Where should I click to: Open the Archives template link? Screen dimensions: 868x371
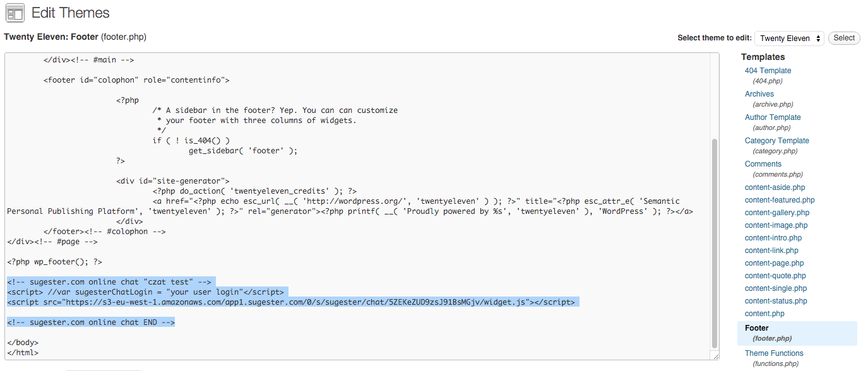[759, 94]
